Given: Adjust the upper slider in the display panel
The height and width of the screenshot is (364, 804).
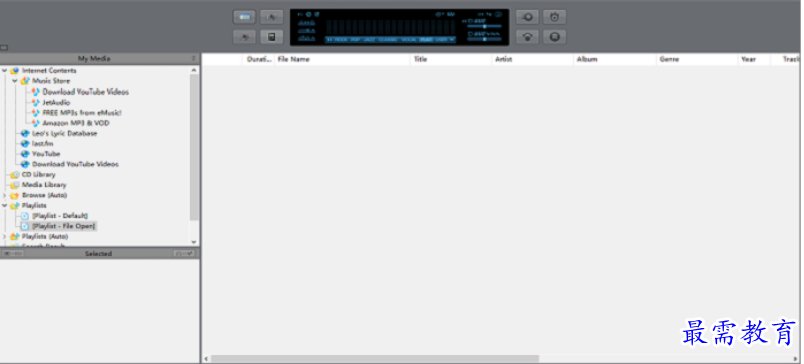Looking at the screenshot, I should coord(485,26).
